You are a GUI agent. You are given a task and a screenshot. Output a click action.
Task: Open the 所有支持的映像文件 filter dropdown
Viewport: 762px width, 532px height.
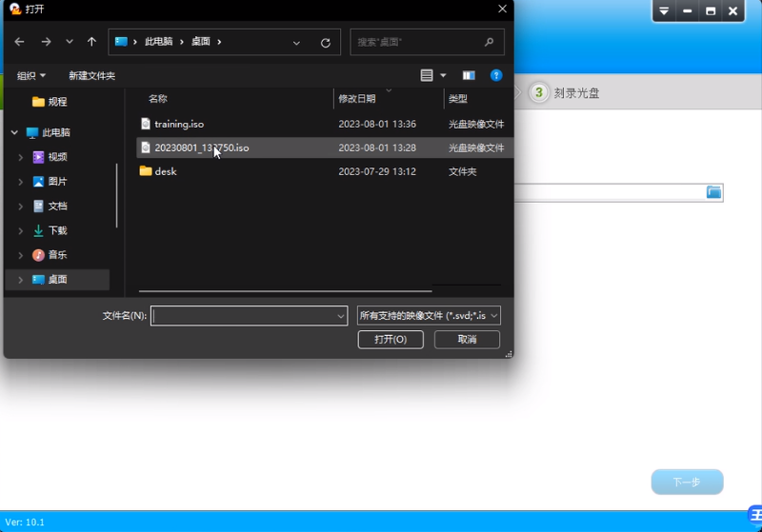coord(429,316)
